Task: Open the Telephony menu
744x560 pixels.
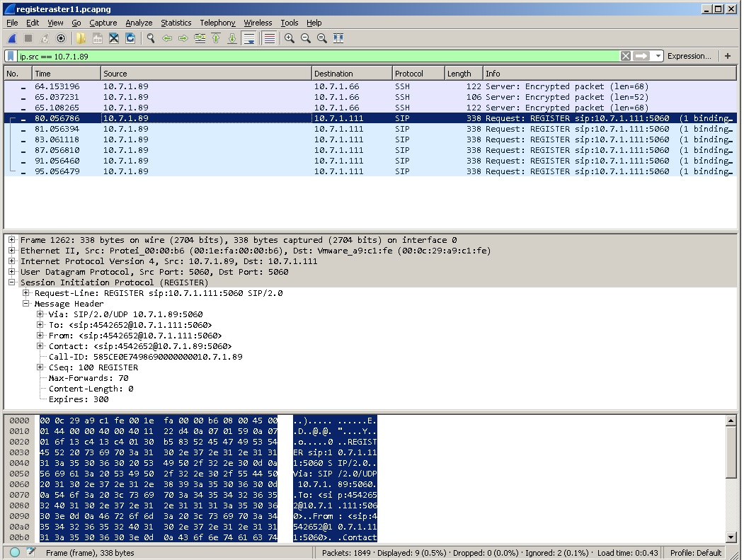Action: [217, 23]
